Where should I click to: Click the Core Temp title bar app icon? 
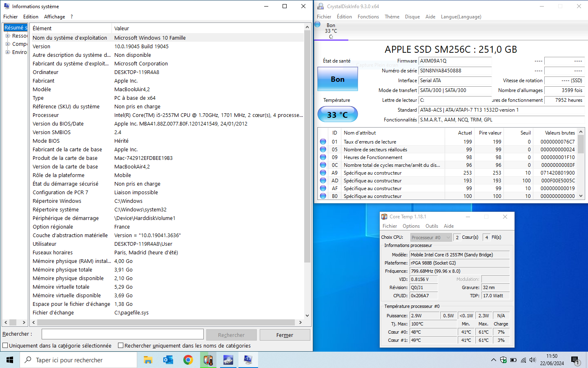coord(384,217)
